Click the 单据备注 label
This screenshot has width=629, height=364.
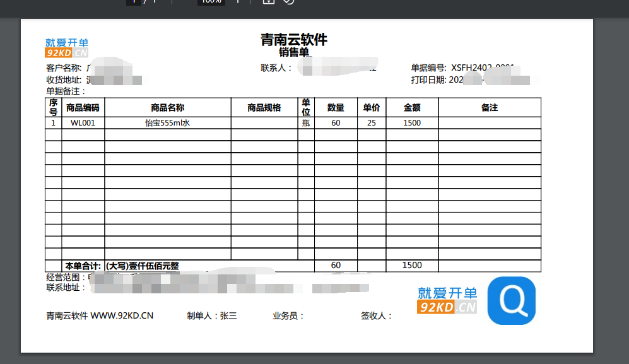(65, 91)
